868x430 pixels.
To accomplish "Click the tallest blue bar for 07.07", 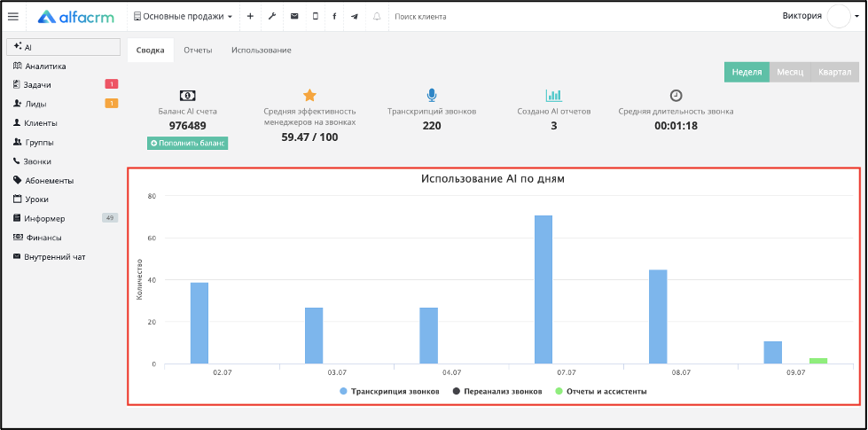I will 543,289.
